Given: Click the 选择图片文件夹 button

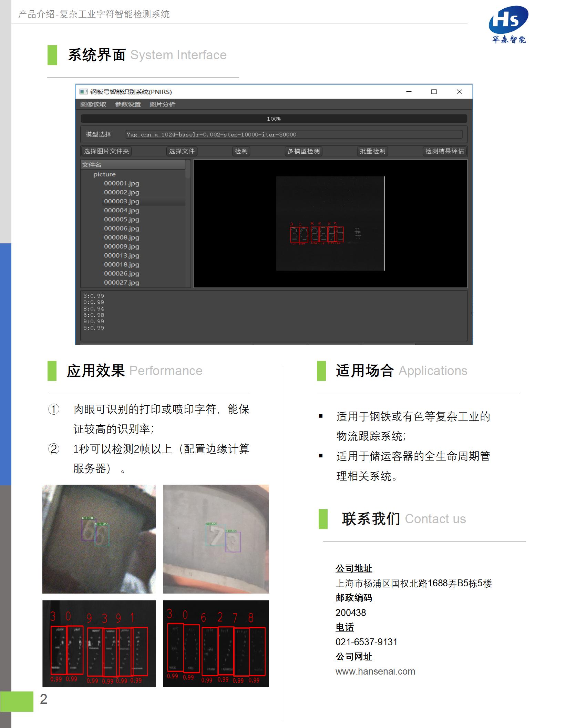Looking at the screenshot, I should [x=106, y=151].
